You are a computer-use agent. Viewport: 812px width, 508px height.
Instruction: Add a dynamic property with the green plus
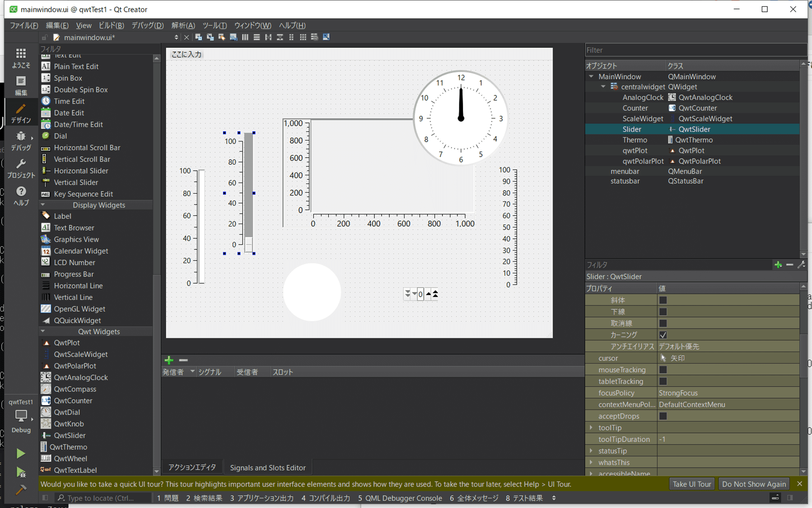(x=778, y=265)
